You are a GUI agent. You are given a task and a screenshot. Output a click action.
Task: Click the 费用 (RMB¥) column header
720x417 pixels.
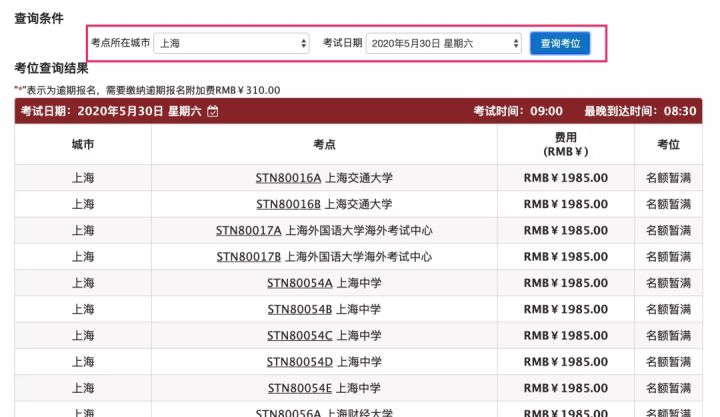pos(566,144)
